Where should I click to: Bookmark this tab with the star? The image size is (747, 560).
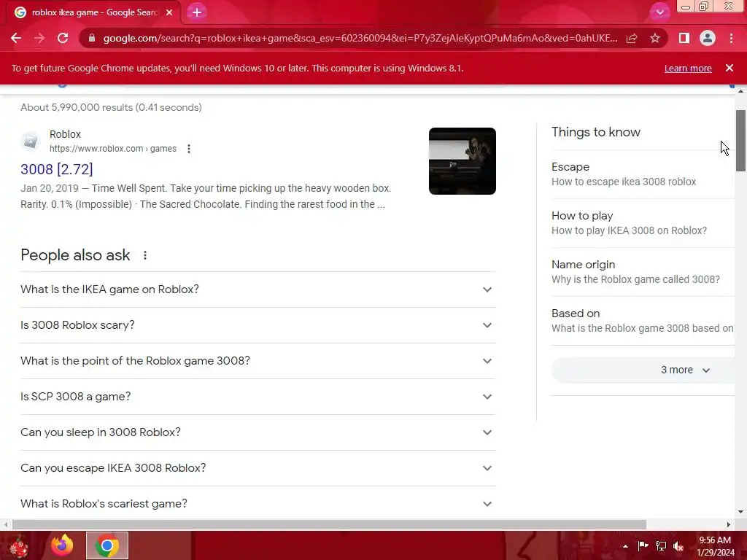(655, 38)
